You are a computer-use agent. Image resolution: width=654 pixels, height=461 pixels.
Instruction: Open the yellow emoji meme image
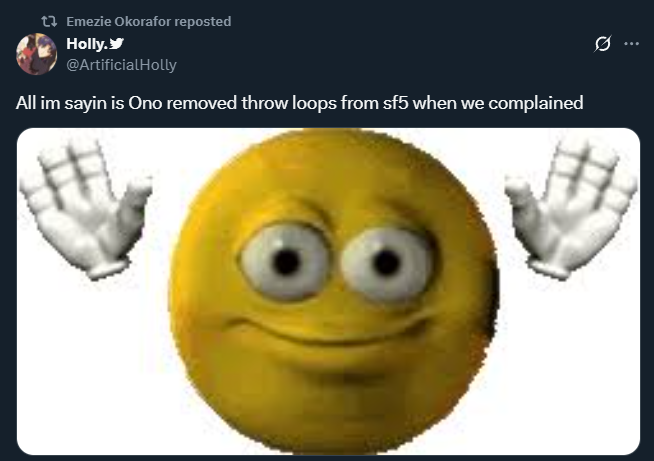328,291
